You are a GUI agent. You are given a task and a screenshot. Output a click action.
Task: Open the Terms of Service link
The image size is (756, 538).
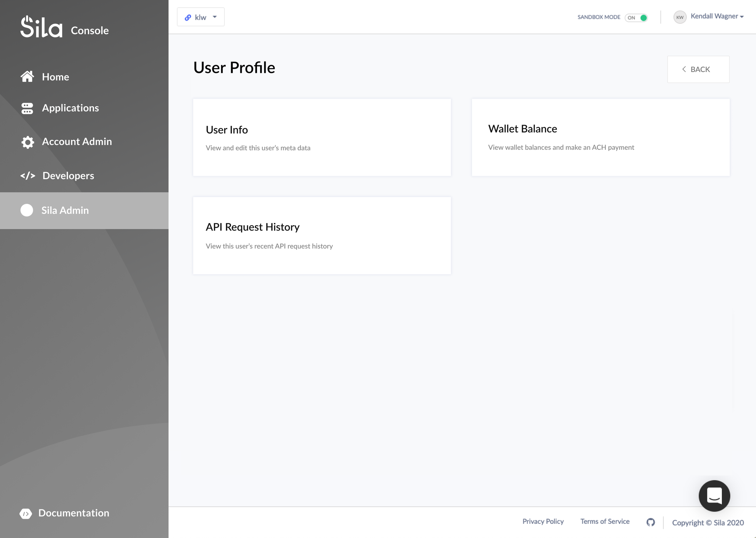(605, 521)
